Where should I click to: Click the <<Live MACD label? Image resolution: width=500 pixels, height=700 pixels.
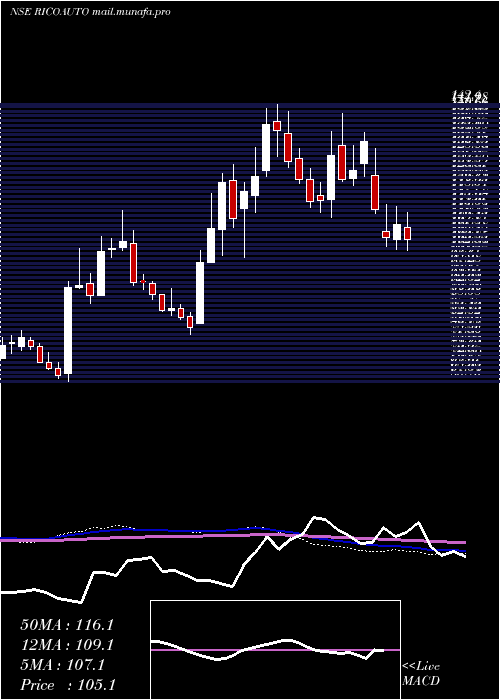click(421, 674)
